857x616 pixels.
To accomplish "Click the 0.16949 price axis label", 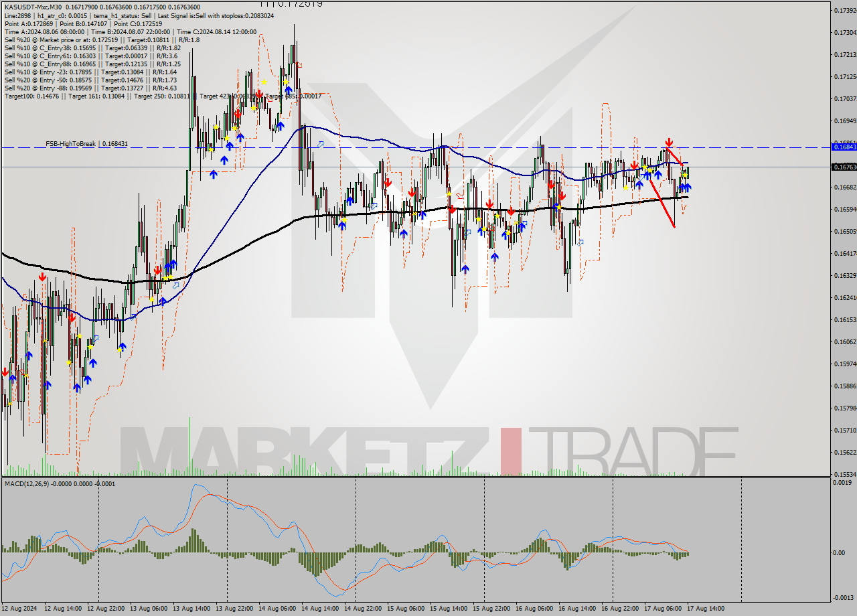I will (844, 121).
